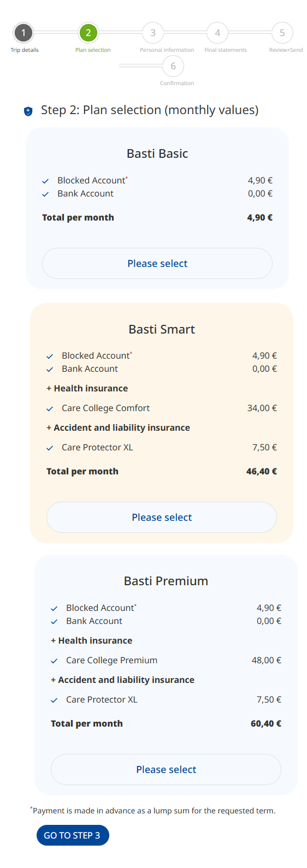
Task: Jump to step 5 Review+Send circle
Action: (282, 33)
